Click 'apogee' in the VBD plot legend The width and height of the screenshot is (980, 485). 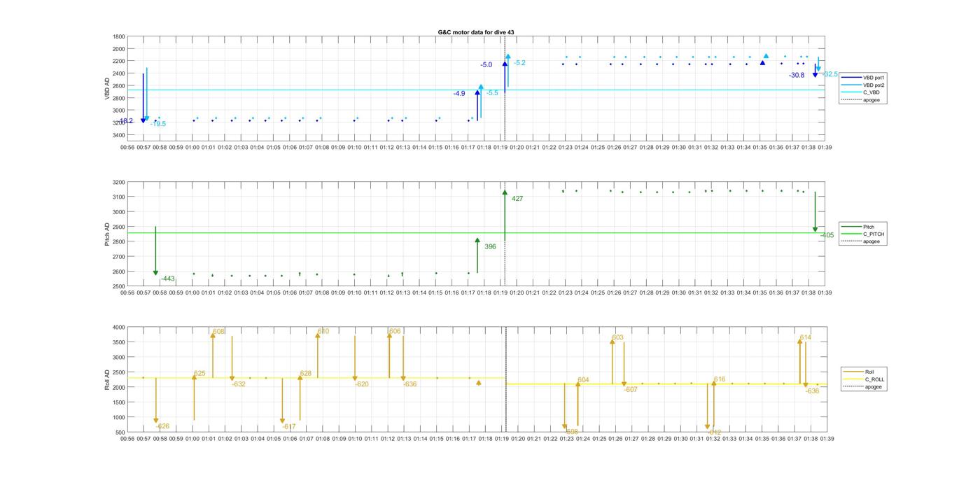(x=871, y=100)
